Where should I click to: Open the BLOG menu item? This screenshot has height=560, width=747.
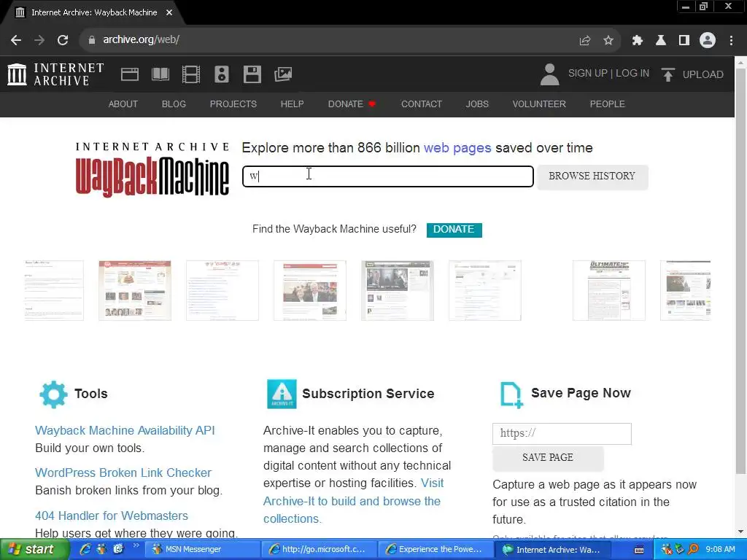[174, 104]
